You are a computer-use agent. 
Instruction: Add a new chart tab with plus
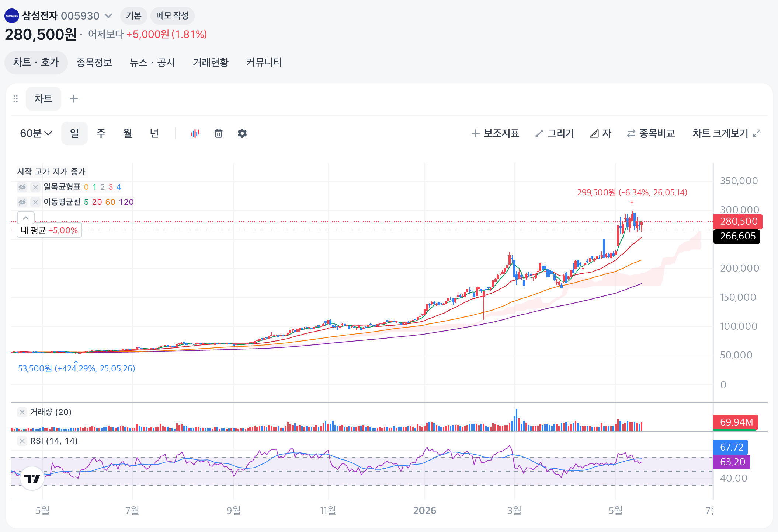click(x=74, y=99)
